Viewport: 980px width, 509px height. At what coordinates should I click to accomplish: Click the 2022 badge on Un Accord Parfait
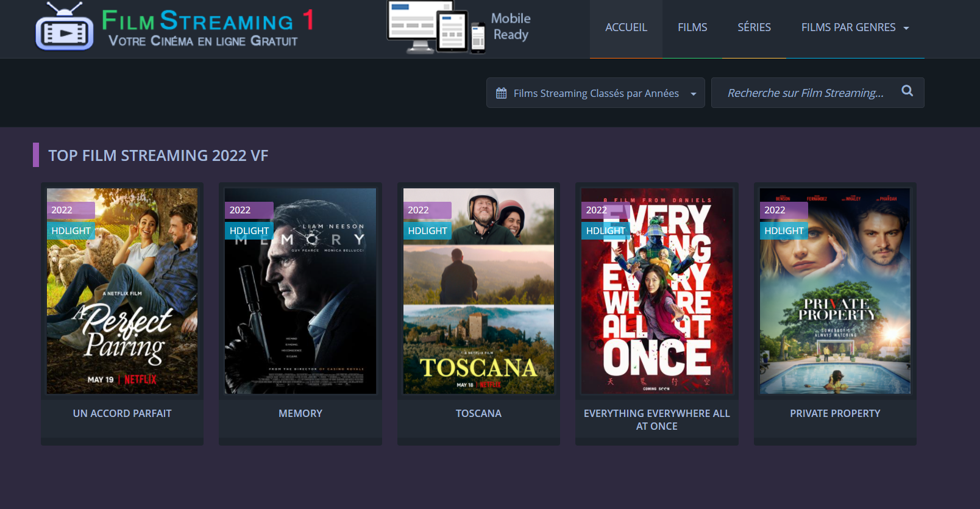tap(71, 210)
